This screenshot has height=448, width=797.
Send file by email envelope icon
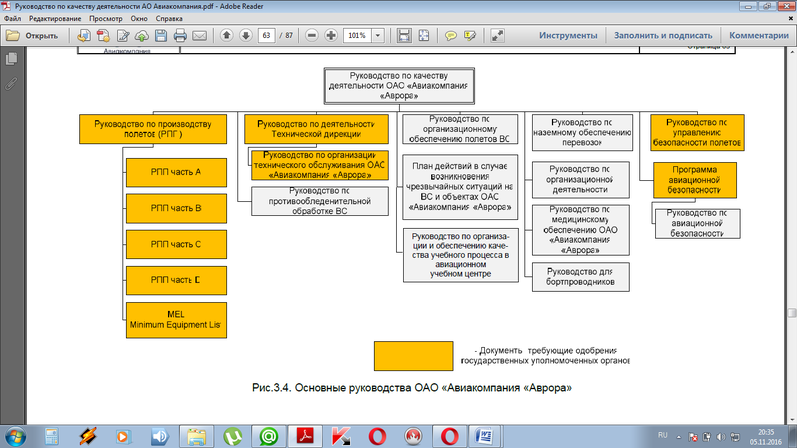point(200,36)
